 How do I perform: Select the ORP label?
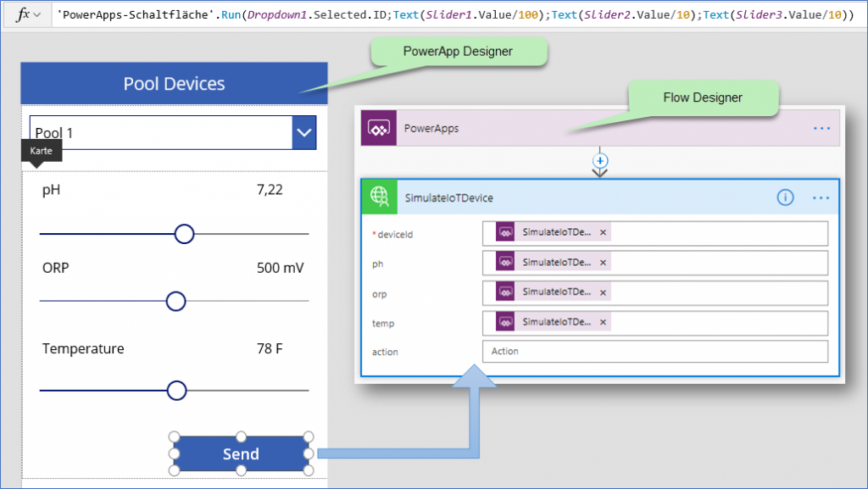click(55, 268)
